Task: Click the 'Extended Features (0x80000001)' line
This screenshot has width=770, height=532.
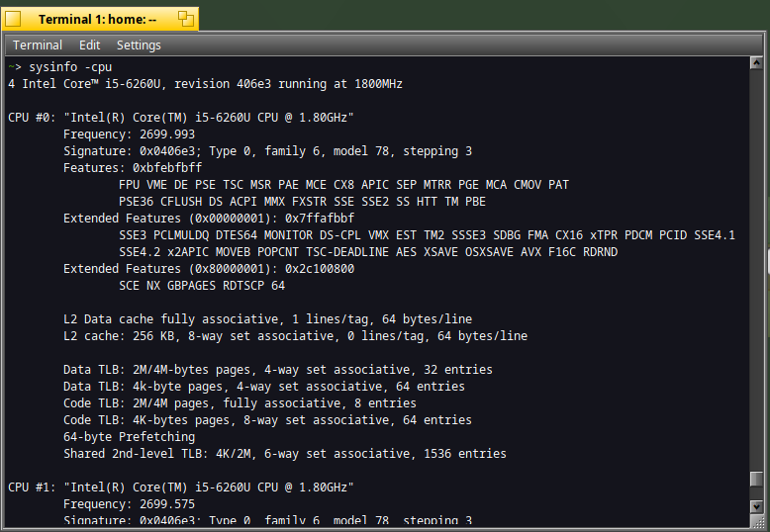Action: (x=209, y=268)
